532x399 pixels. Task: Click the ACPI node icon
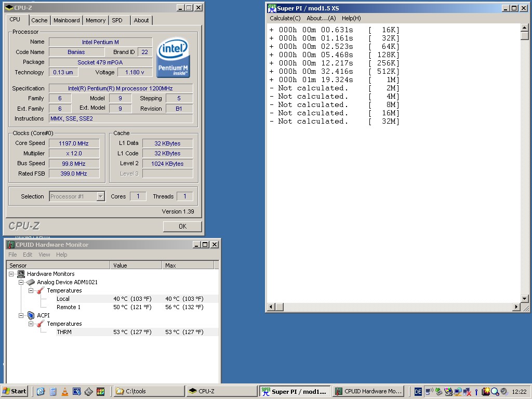click(x=31, y=315)
